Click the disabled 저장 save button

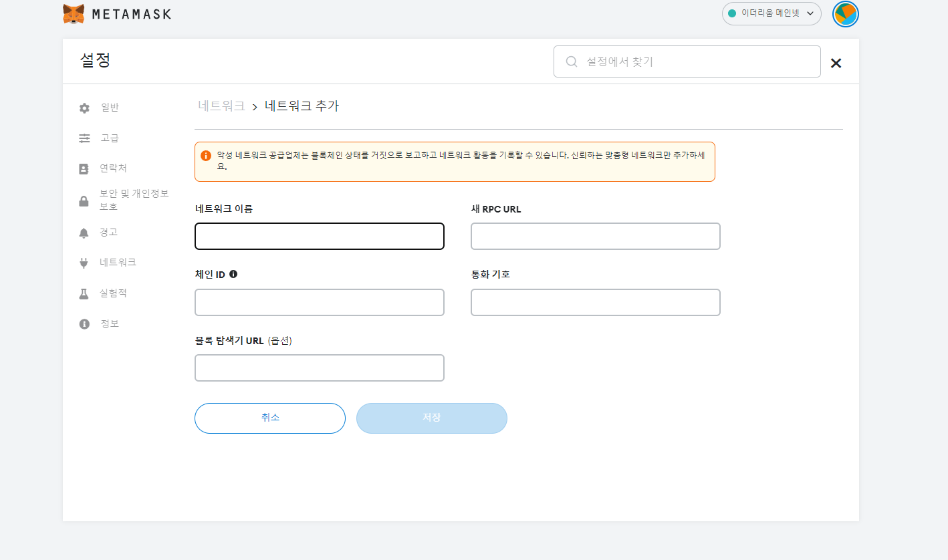(x=431, y=418)
